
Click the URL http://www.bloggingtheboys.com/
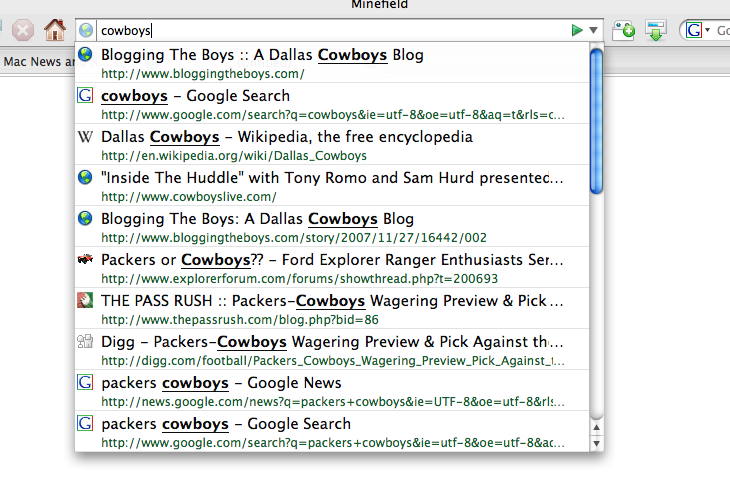tap(203, 74)
